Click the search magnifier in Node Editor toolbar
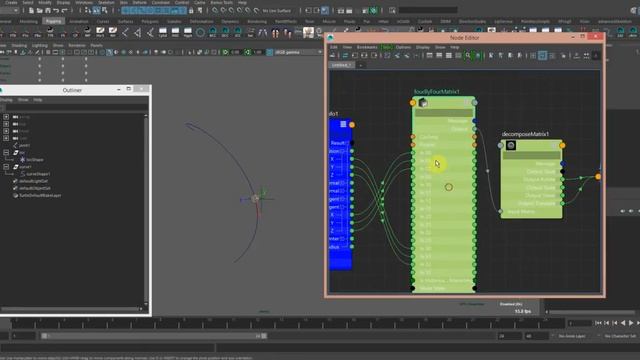The width and height of the screenshot is (640, 360). coord(468,56)
